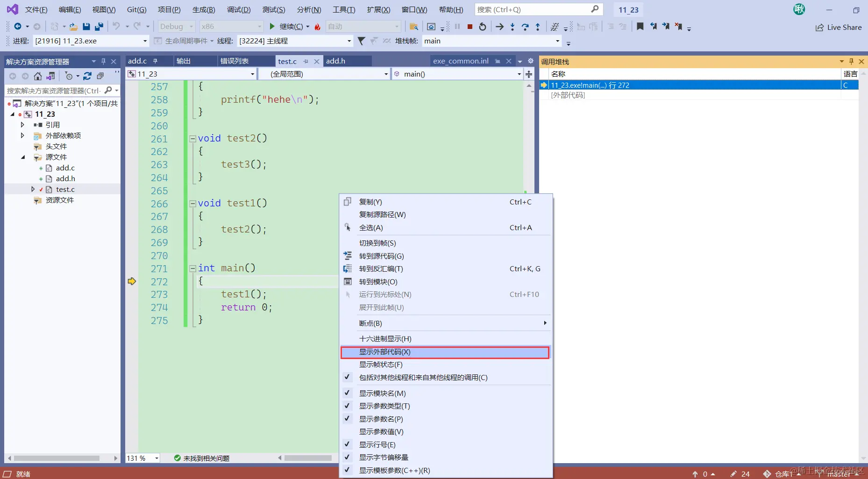Collapse the 源文件 folder node
Screen dimensions: 868x479
22,157
